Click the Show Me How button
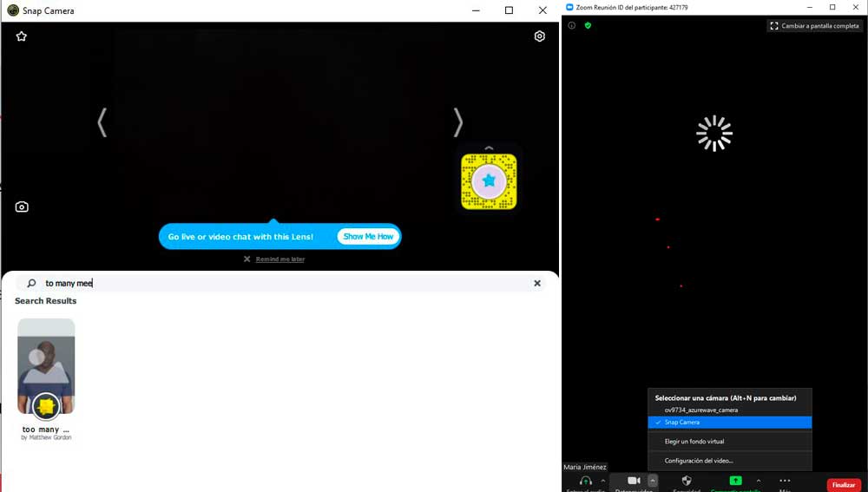Screen dimensions: 868x492 coord(368,236)
